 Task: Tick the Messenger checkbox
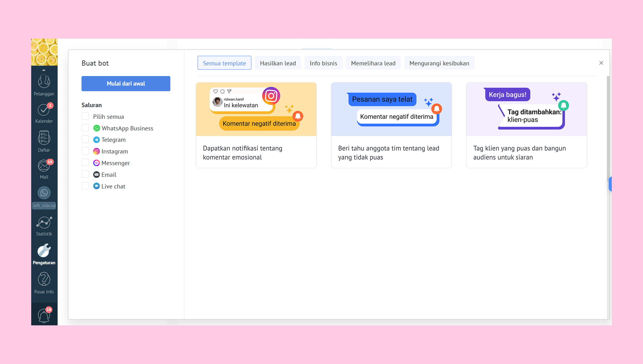tap(85, 163)
